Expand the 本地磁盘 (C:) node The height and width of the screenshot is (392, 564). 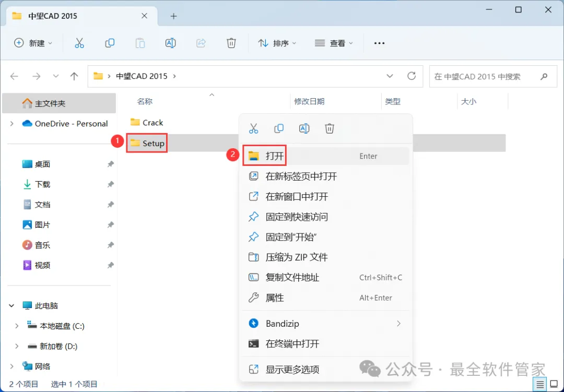click(x=17, y=326)
